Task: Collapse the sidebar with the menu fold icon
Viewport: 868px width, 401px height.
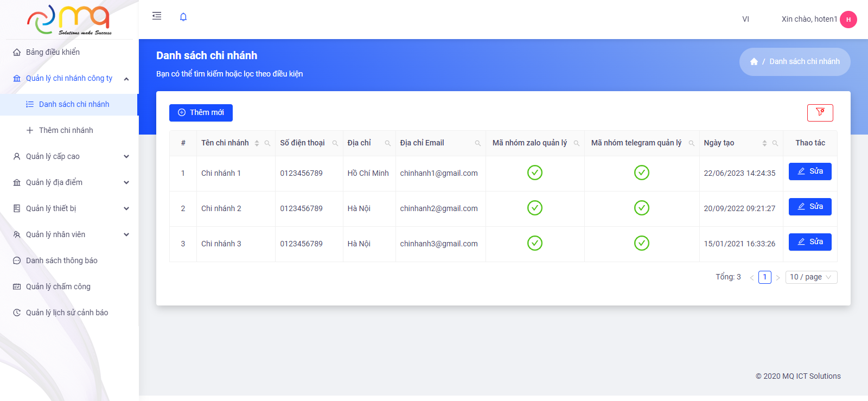Action: (x=157, y=16)
